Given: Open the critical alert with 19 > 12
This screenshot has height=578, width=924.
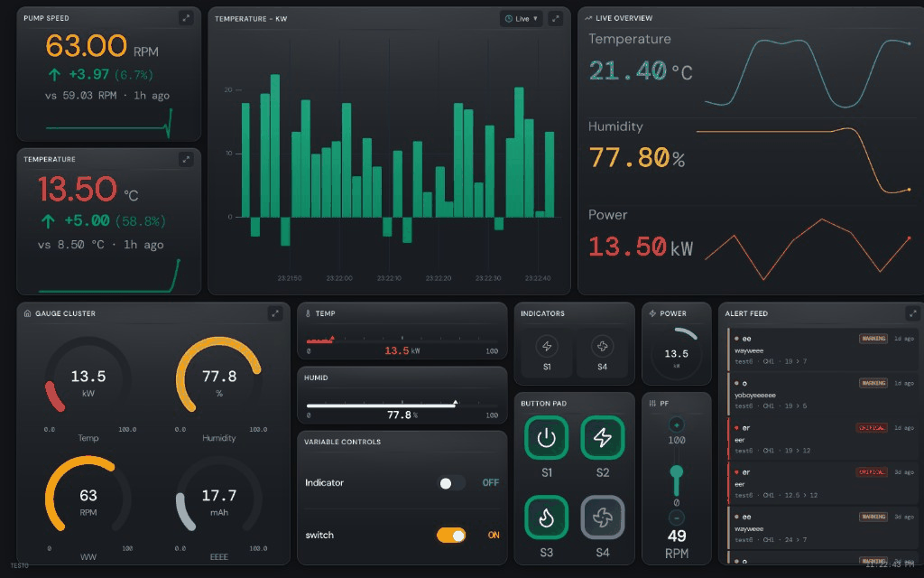Looking at the screenshot, I should coord(823,439).
